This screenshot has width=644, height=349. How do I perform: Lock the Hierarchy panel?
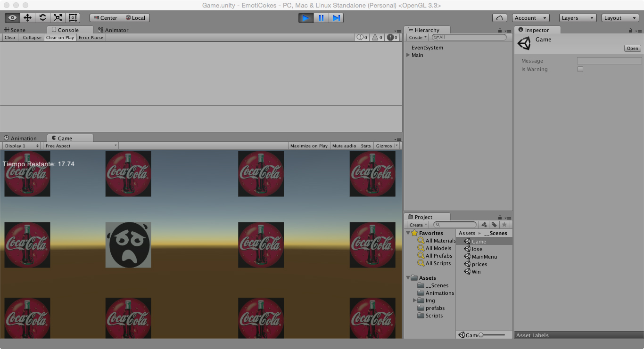(x=500, y=31)
